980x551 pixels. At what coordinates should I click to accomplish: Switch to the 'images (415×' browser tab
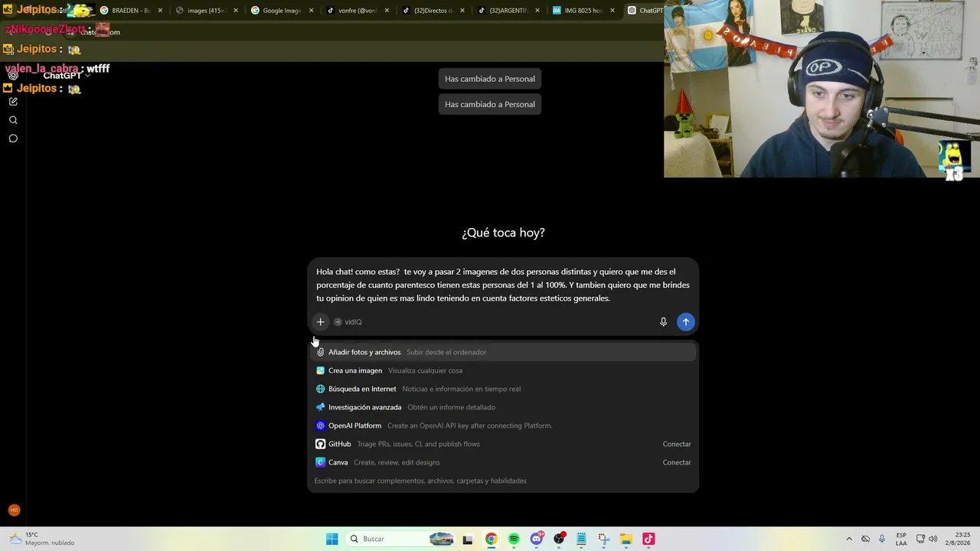(x=207, y=11)
